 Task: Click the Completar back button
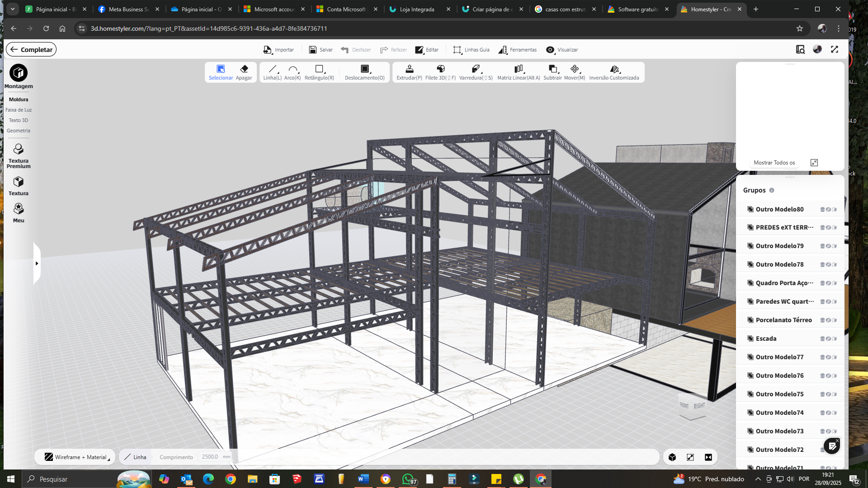(31, 50)
